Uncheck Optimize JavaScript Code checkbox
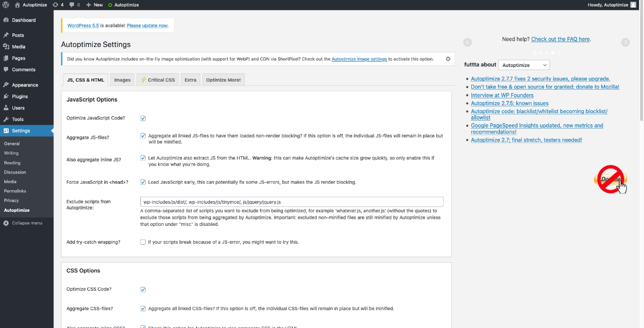Image resolution: width=644 pixels, height=328 pixels. 143,118
